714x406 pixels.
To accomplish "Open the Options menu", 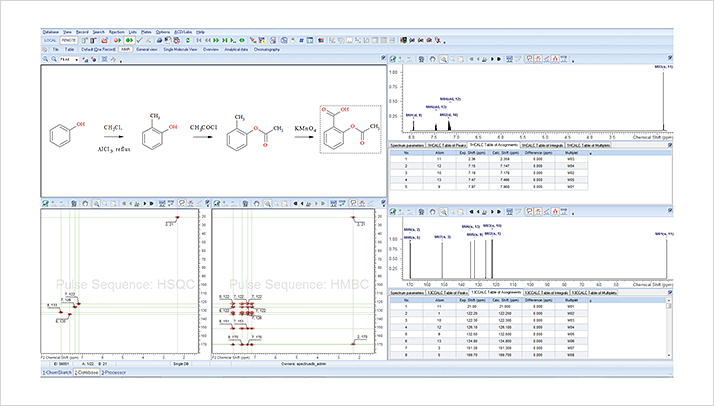I will point(163,32).
